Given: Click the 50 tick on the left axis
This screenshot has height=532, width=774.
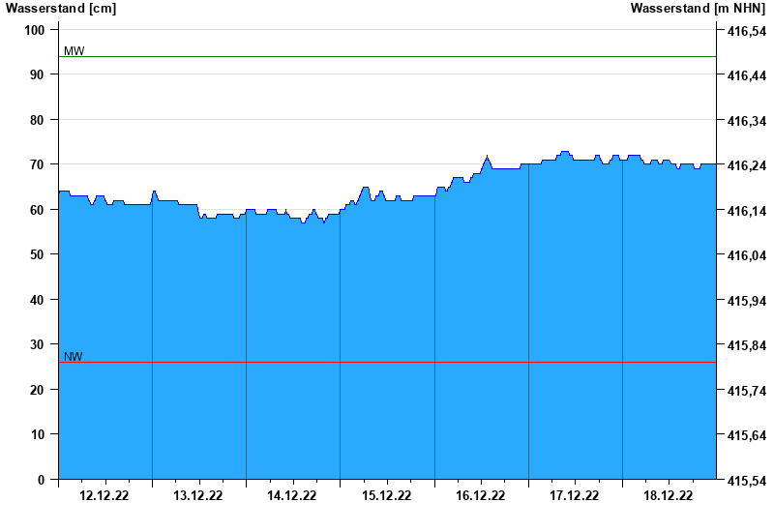Looking at the screenshot, I should [38, 254].
